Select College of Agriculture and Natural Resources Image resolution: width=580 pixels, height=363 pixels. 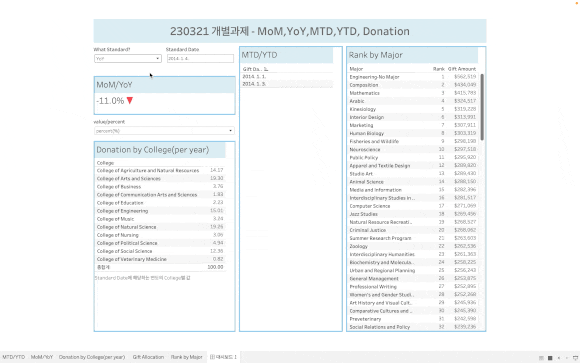click(160, 171)
